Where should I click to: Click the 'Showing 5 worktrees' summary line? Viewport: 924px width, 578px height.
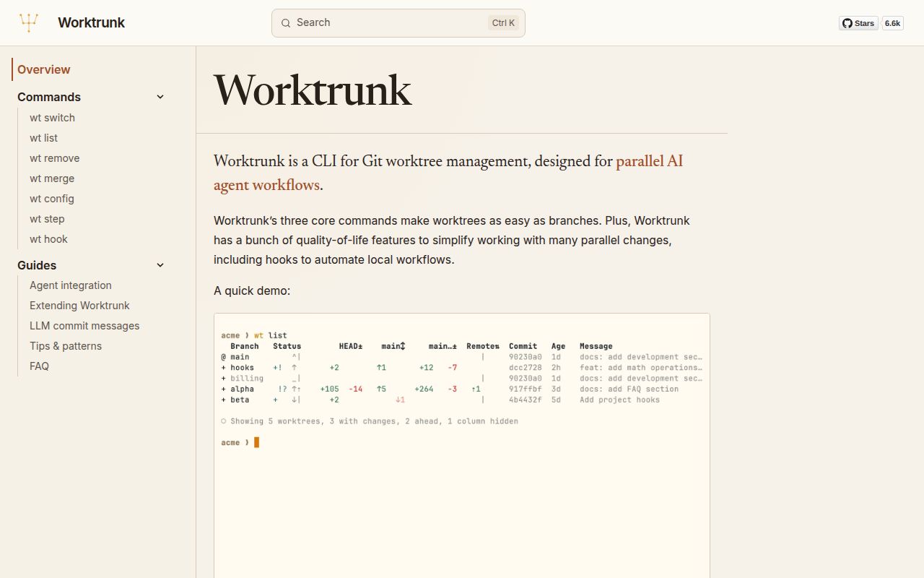click(x=370, y=421)
